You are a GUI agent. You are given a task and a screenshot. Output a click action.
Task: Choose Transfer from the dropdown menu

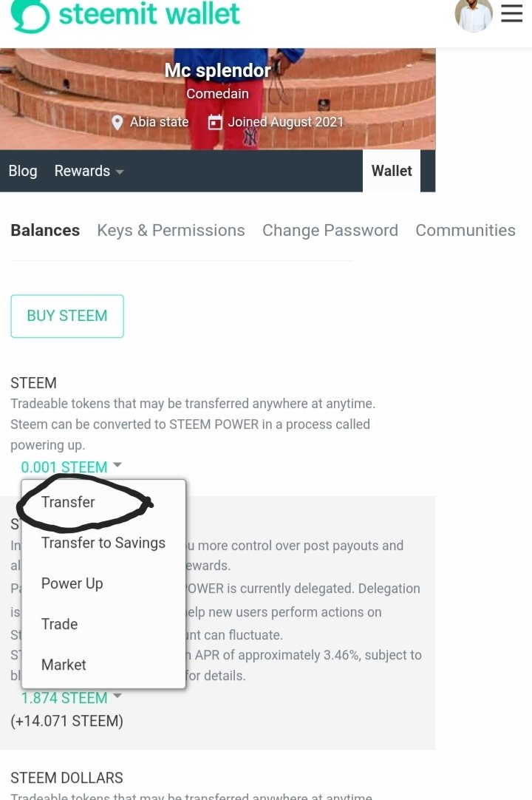[68, 502]
